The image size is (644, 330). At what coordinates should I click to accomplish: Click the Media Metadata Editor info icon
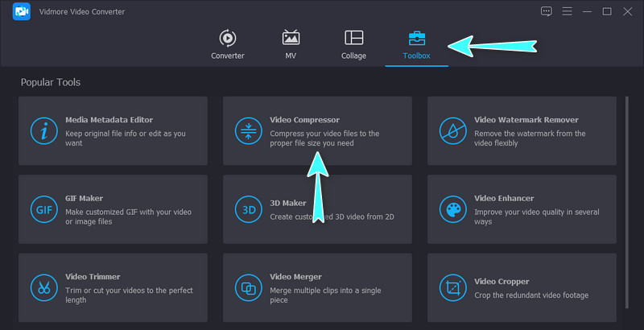[x=42, y=131]
